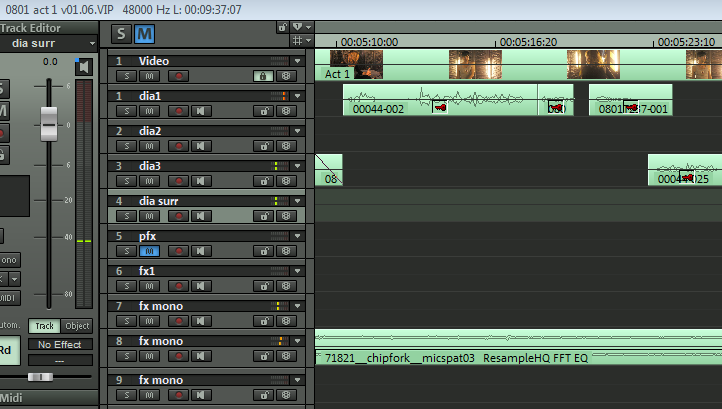Click the lock icon on Video track
Image resolution: width=722 pixels, height=409 pixels.
click(x=264, y=75)
